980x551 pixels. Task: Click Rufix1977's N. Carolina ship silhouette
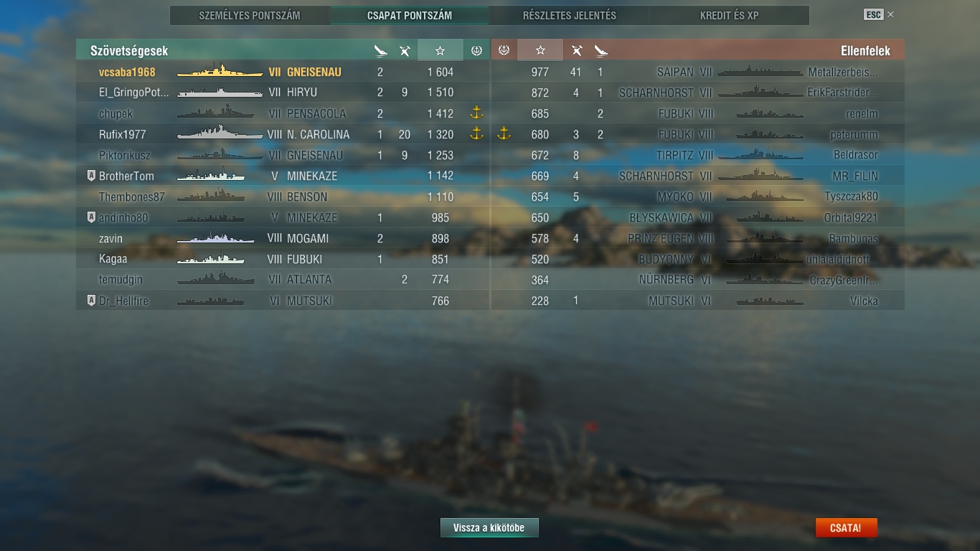click(220, 134)
